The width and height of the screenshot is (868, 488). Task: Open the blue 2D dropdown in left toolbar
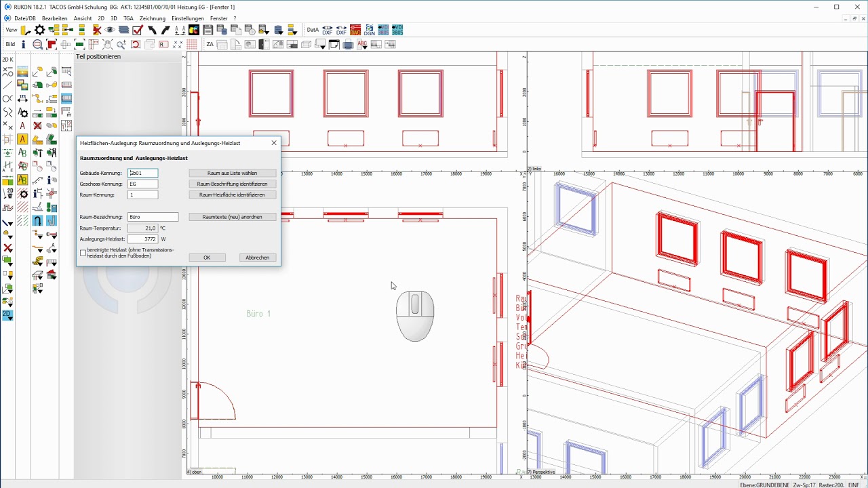[x=7, y=315]
